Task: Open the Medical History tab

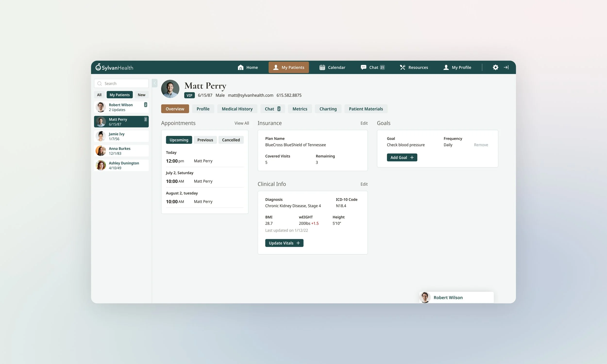Action: click(x=237, y=109)
